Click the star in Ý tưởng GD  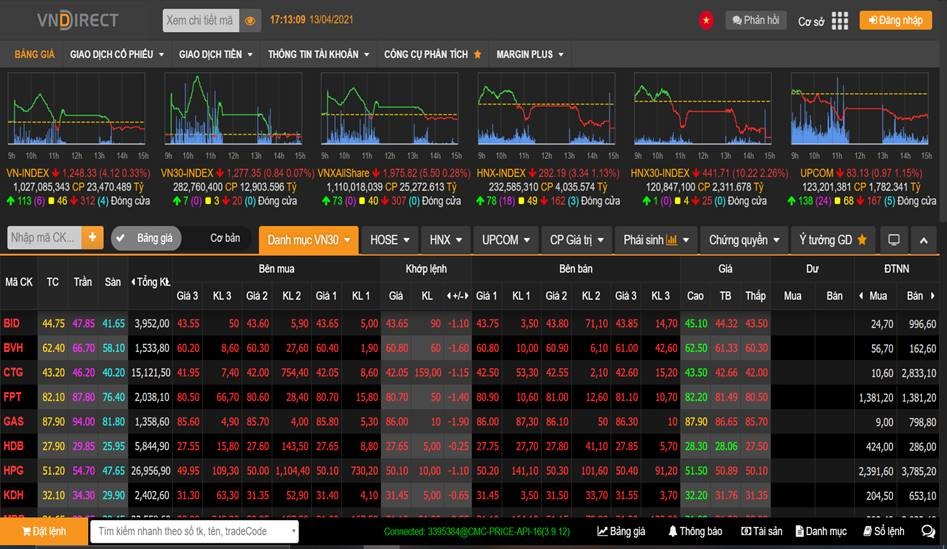(862, 240)
